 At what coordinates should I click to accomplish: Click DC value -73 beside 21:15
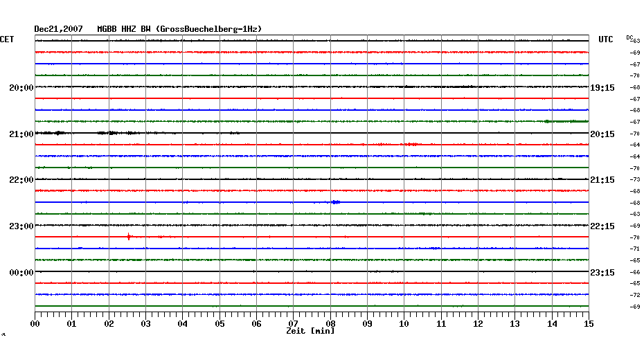635,180
